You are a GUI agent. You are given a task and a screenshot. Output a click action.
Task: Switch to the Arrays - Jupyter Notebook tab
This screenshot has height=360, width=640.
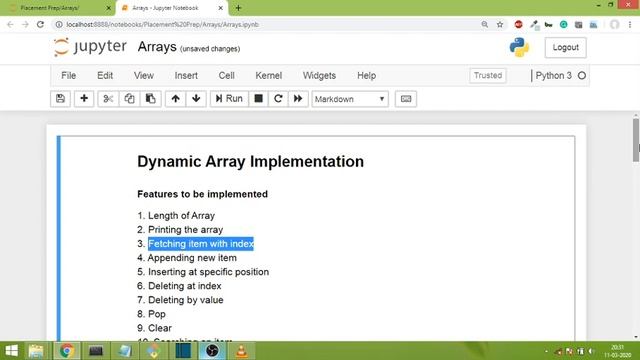click(x=171, y=8)
